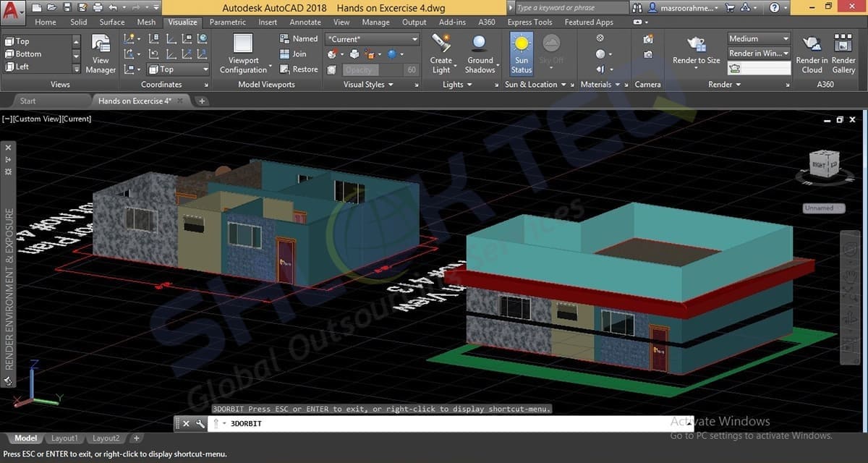Expand the Sun & Location panel
The width and height of the screenshot is (868, 463).
coord(535,85)
